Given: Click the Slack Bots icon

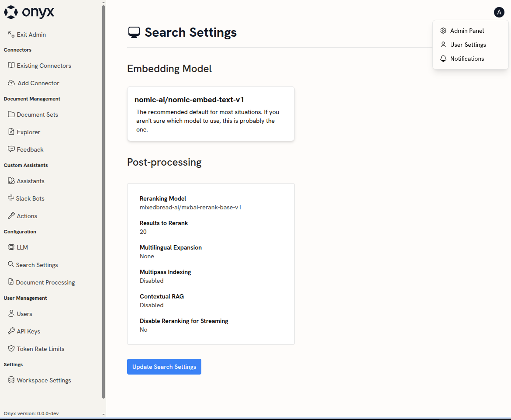Looking at the screenshot, I should (x=11, y=198).
